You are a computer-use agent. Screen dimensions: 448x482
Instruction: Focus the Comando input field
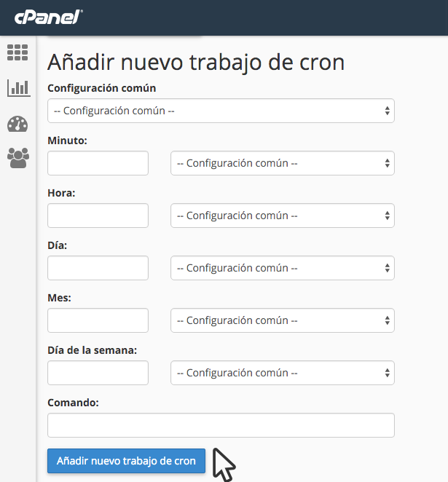(x=221, y=425)
